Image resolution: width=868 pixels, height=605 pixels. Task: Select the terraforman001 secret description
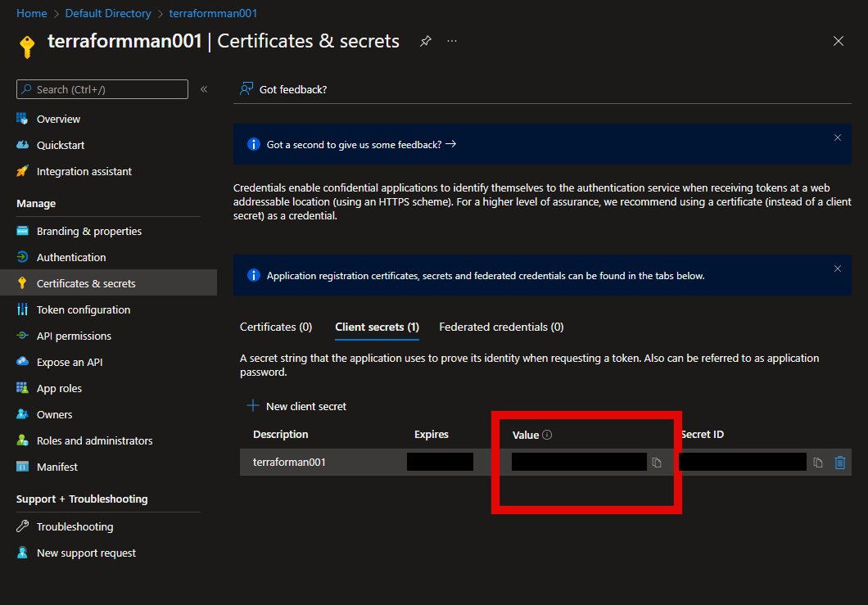click(289, 463)
